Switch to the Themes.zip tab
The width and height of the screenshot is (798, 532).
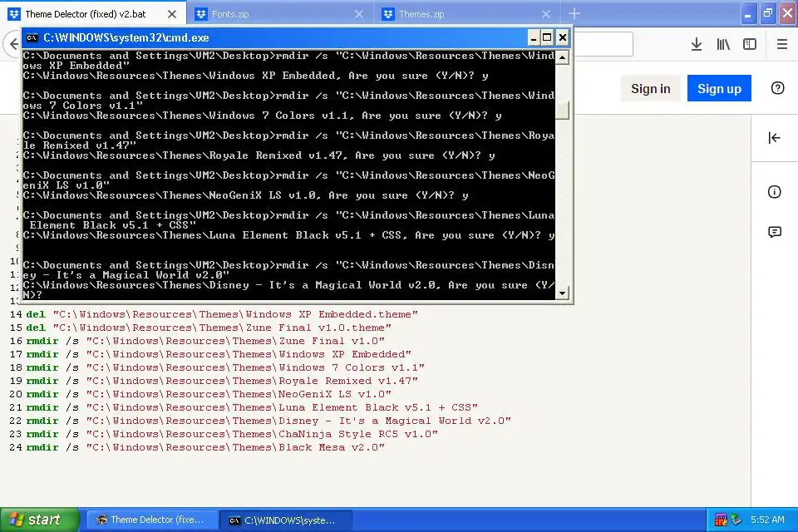click(466, 14)
